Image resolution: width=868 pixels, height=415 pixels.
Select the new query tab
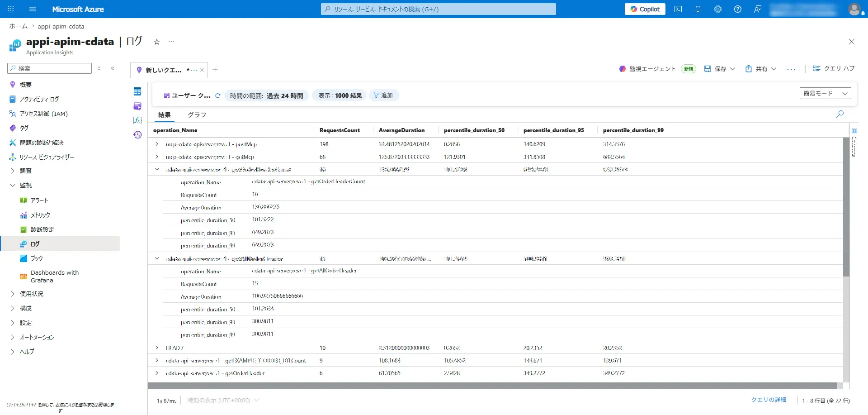click(164, 70)
